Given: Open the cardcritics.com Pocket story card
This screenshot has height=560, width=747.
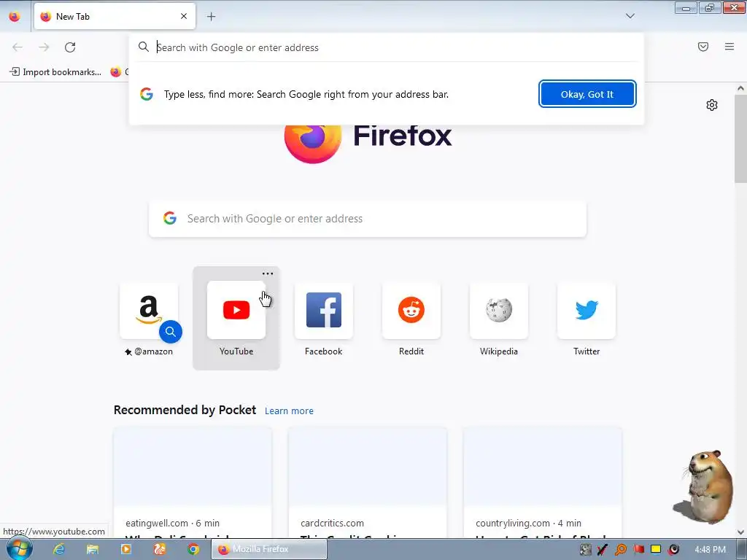Looking at the screenshot, I should coord(368,483).
